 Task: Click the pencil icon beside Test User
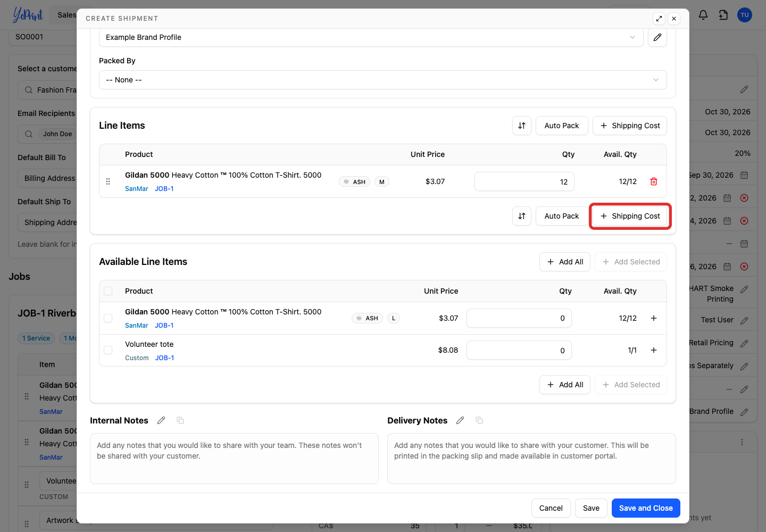(744, 320)
